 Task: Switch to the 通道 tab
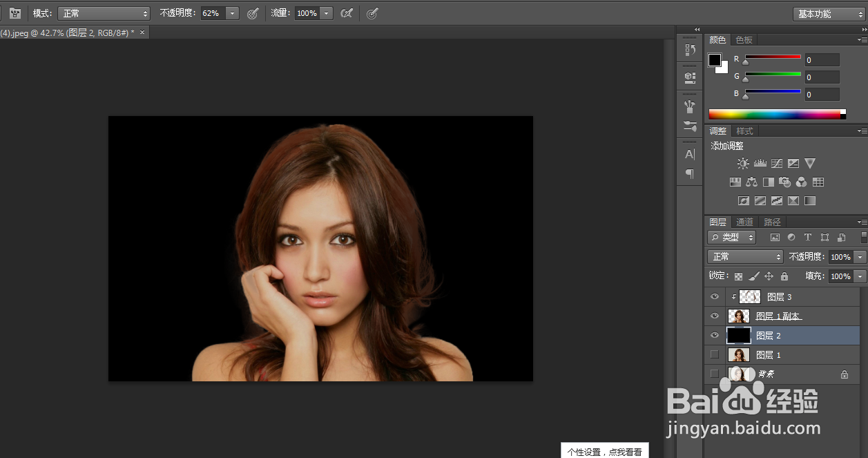(x=744, y=222)
